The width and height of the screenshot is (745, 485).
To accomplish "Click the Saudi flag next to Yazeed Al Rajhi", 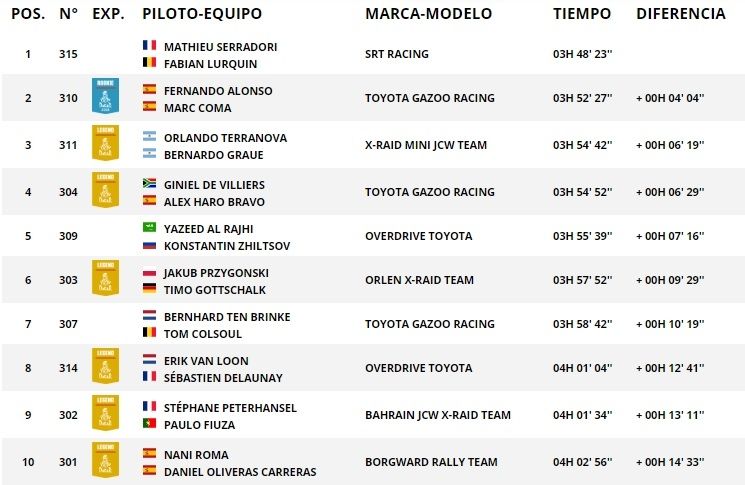I will pyautogui.click(x=150, y=227).
